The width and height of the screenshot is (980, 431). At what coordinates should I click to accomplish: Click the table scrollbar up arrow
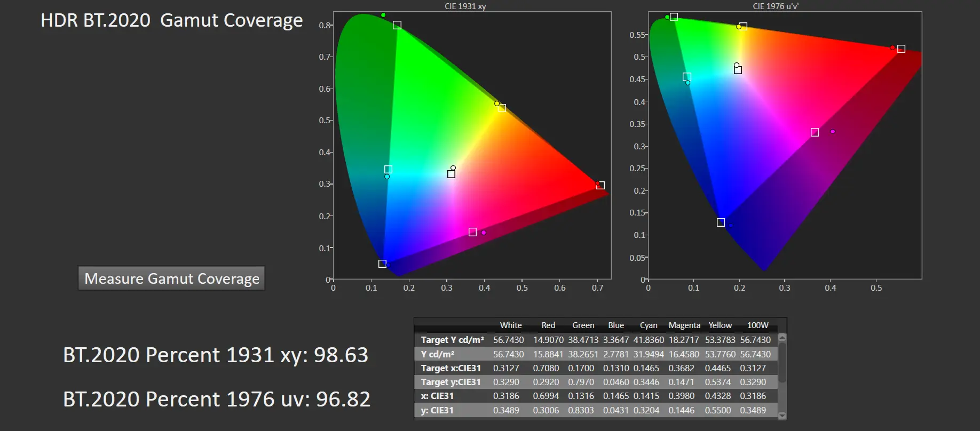pos(782,337)
